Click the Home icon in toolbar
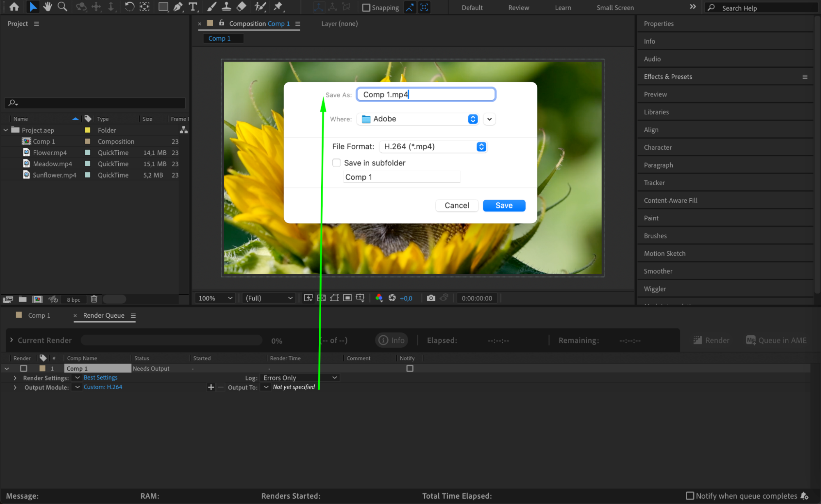The image size is (821, 504). (14, 7)
